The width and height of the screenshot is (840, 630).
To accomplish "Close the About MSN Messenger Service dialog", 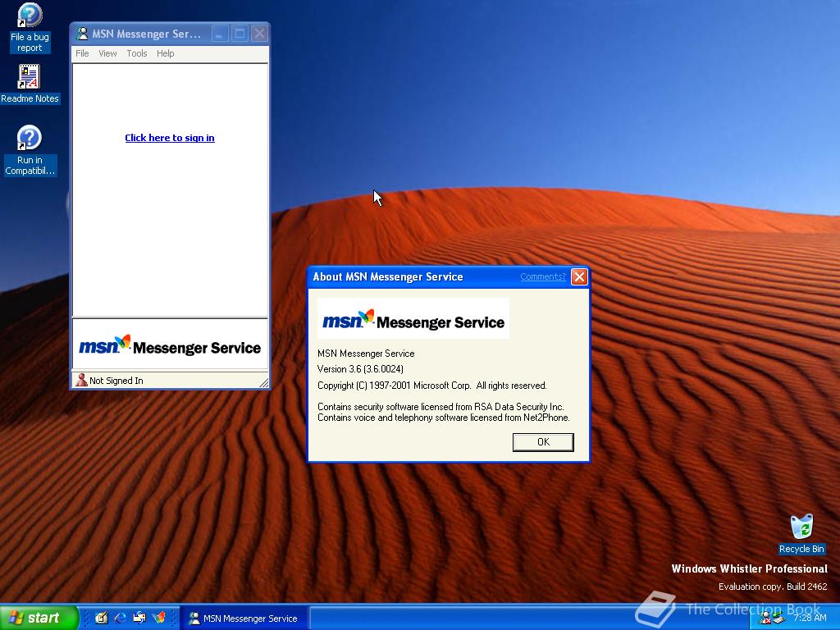I will click(x=579, y=277).
